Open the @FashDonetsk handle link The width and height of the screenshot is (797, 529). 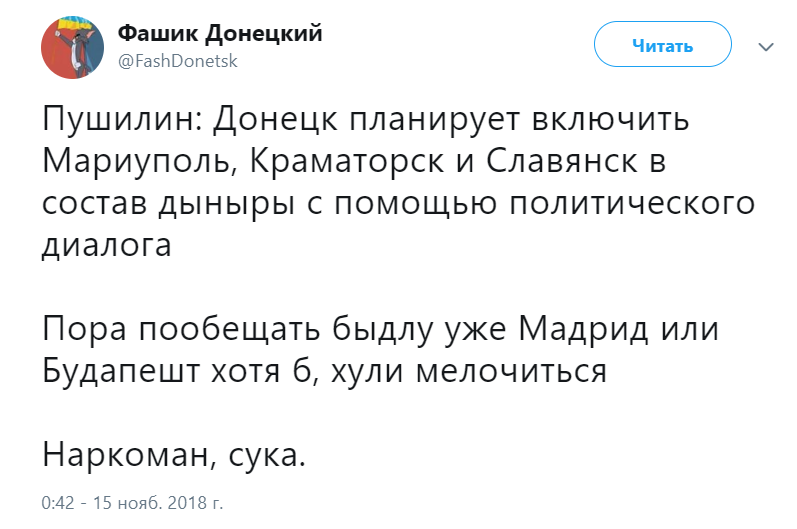pos(178,61)
